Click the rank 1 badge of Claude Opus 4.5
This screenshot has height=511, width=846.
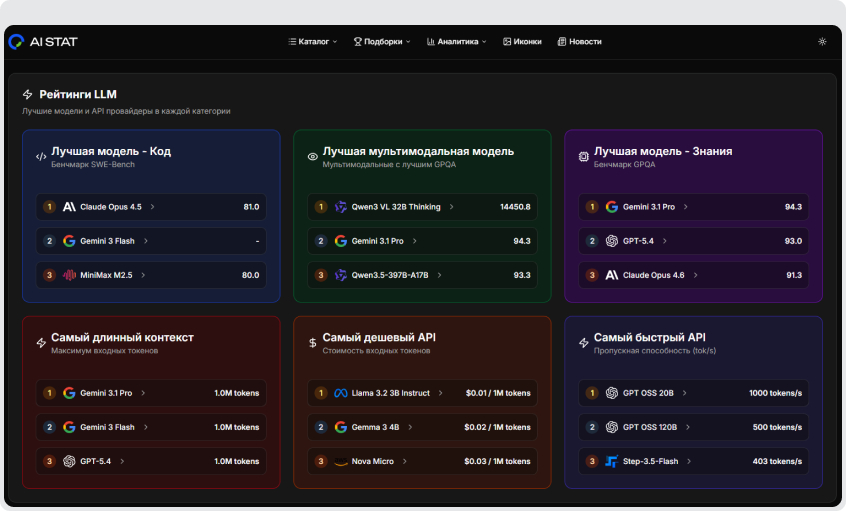[x=49, y=207]
